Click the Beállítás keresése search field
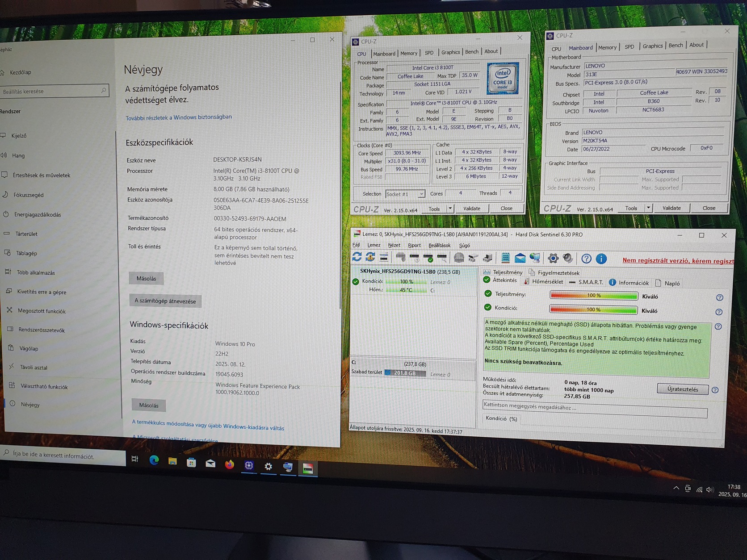The height and width of the screenshot is (560, 747). (55, 91)
